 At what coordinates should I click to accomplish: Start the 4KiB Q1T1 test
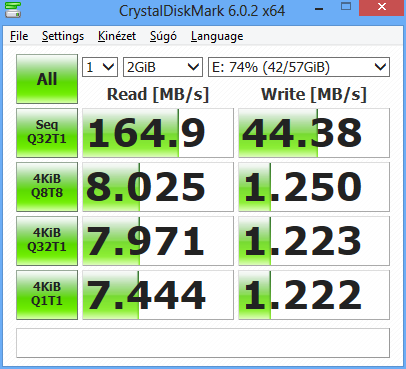pyautogui.click(x=47, y=295)
